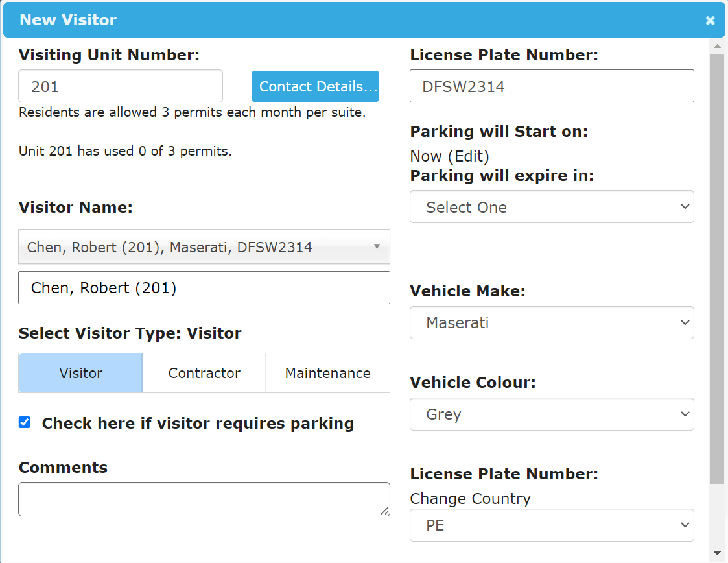Click the Visitor Name text input

click(204, 287)
